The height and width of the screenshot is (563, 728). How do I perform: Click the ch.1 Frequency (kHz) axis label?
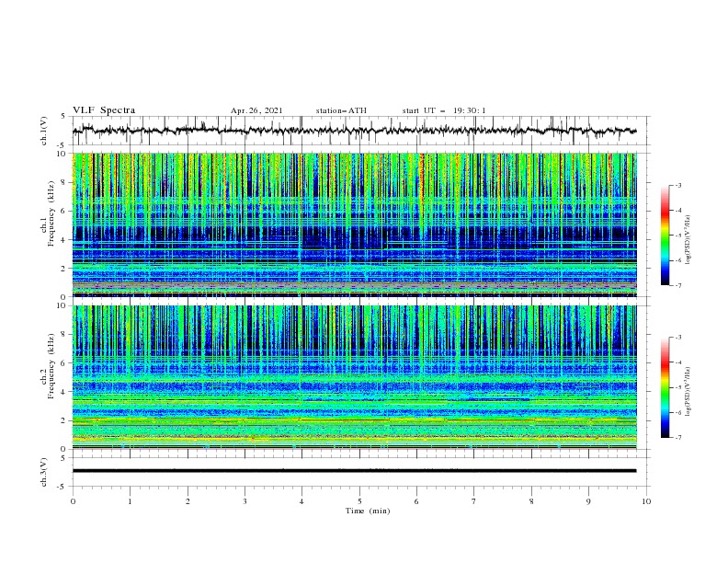(x=48, y=212)
